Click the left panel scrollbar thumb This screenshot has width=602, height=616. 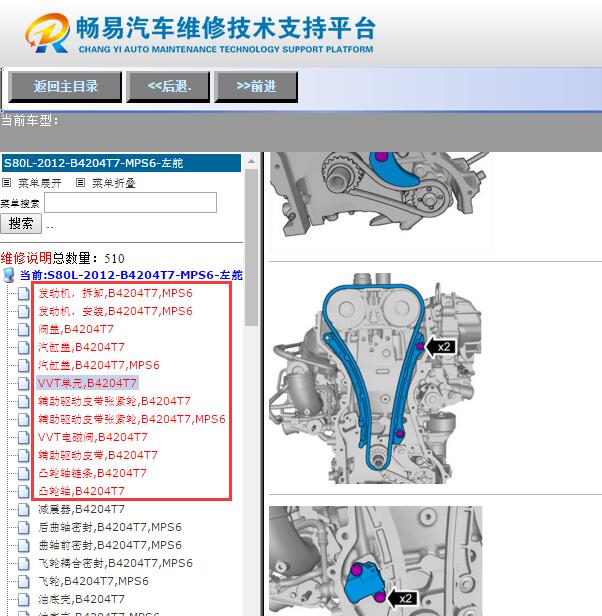(251, 248)
